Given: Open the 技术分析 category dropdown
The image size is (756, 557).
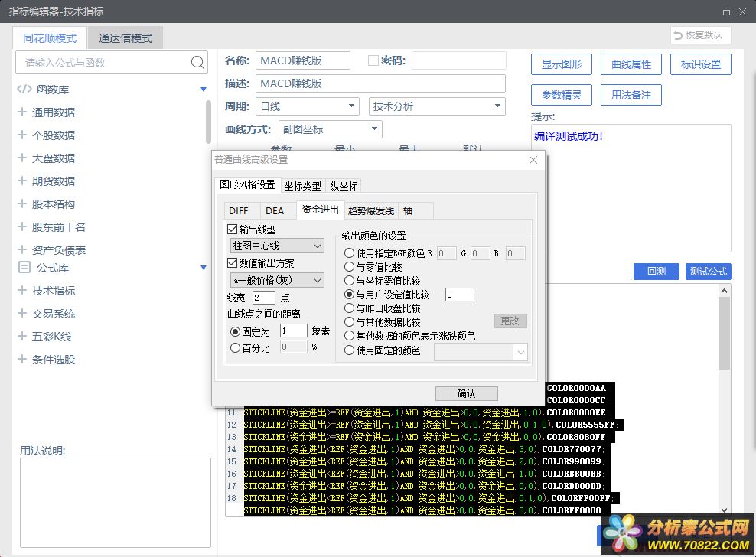Looking at the screenshot, I should coord(437,106).
